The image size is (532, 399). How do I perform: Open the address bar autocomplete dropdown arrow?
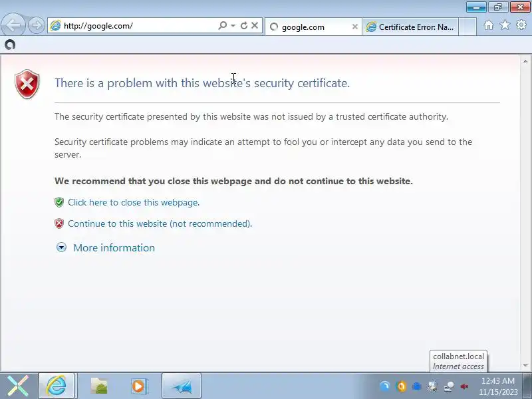233,25
